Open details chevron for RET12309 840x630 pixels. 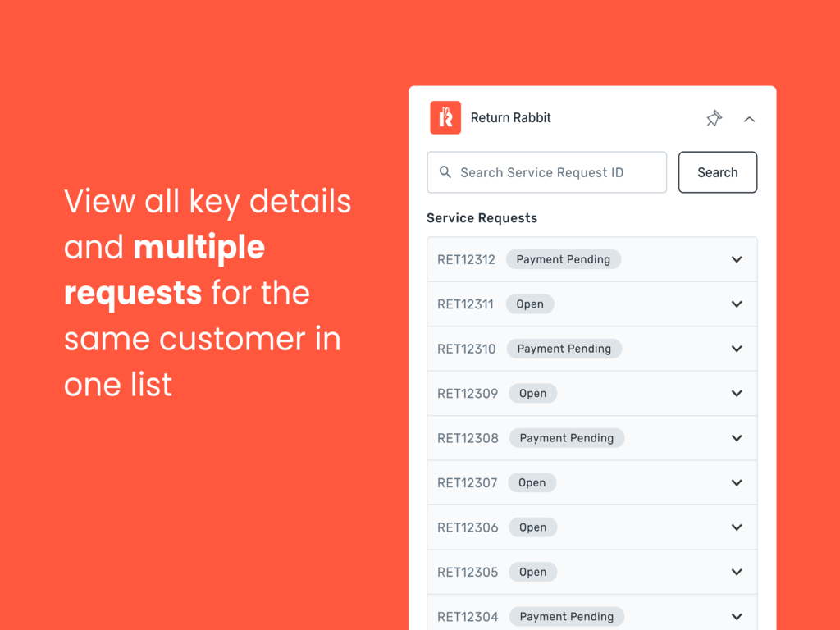pyautogui.click(x=737, y=394)
